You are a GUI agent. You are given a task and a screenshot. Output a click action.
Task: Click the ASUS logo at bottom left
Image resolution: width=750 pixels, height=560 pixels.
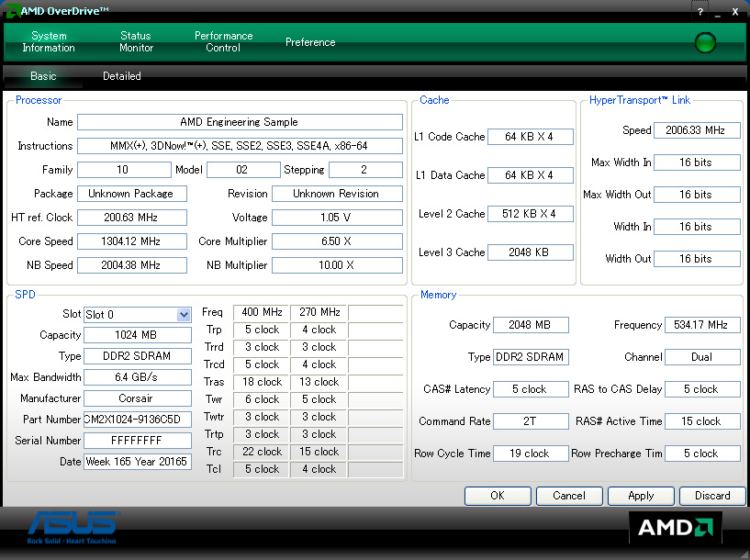coord(72,528)
